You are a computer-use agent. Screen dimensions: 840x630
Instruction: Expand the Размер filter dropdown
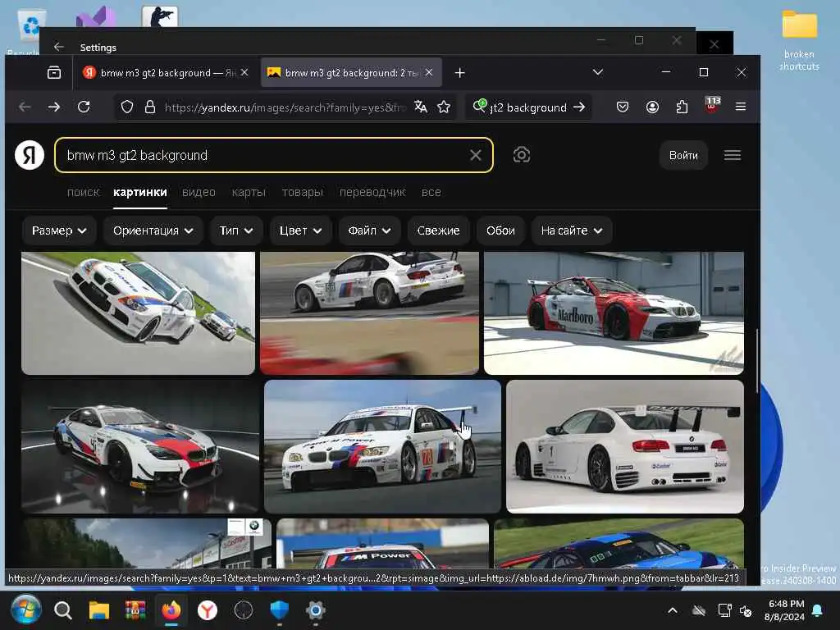click(x=59, y=231)
